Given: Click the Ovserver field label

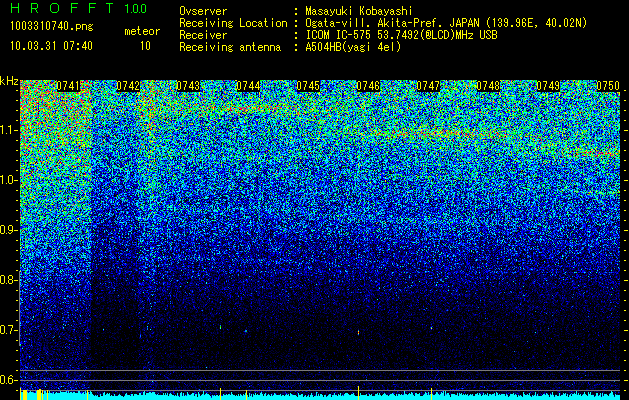Looking at the screenshot, I should tap(203, 11).
